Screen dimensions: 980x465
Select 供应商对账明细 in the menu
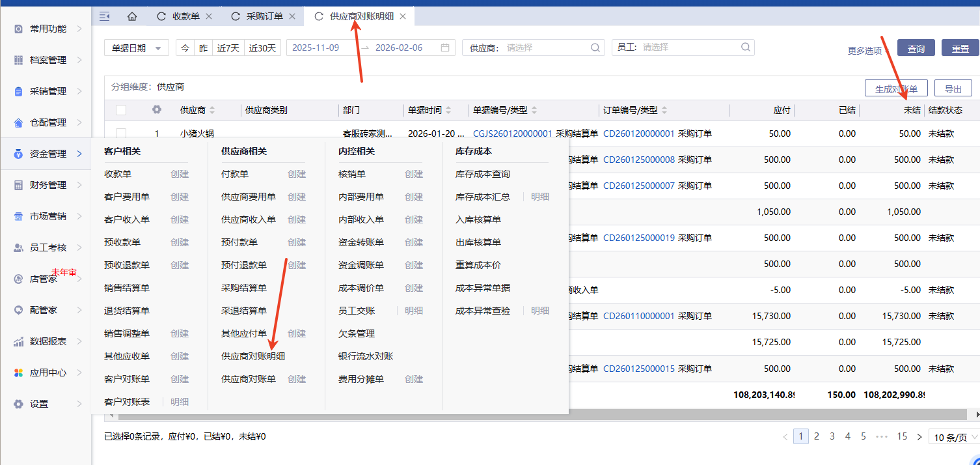click(253, 356)
